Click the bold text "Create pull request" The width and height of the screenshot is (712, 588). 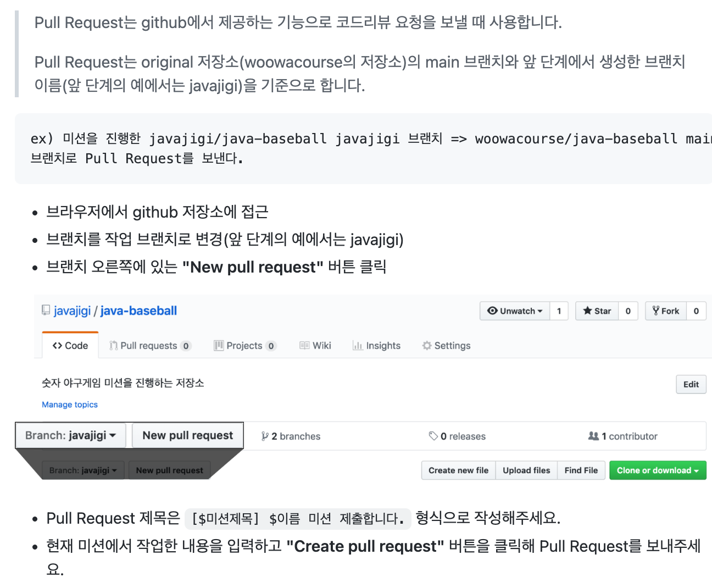coord(365,546)
